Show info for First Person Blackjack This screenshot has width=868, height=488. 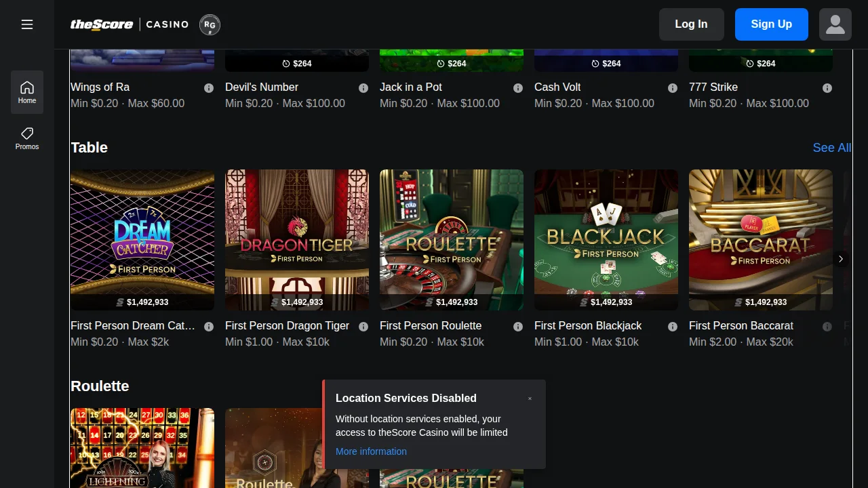click(x=673, y=327)
